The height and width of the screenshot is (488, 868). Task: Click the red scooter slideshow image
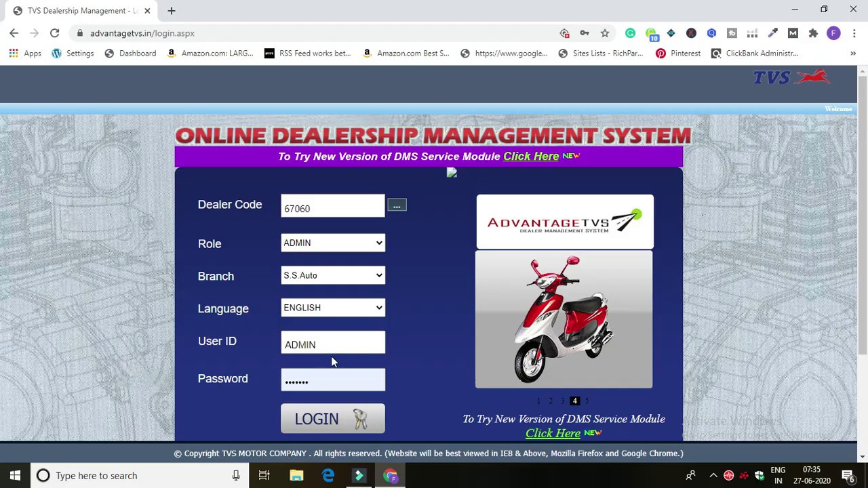click(x=564, y=319)
